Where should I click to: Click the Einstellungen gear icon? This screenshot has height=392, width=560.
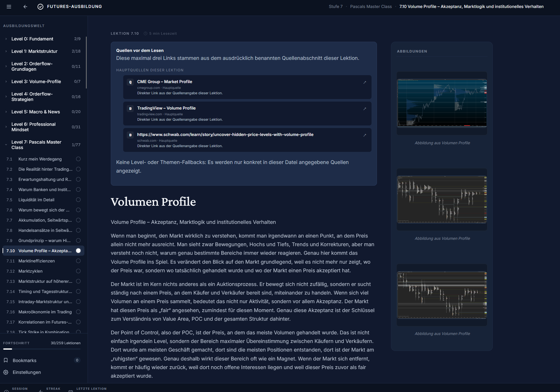tap(6, 372)
